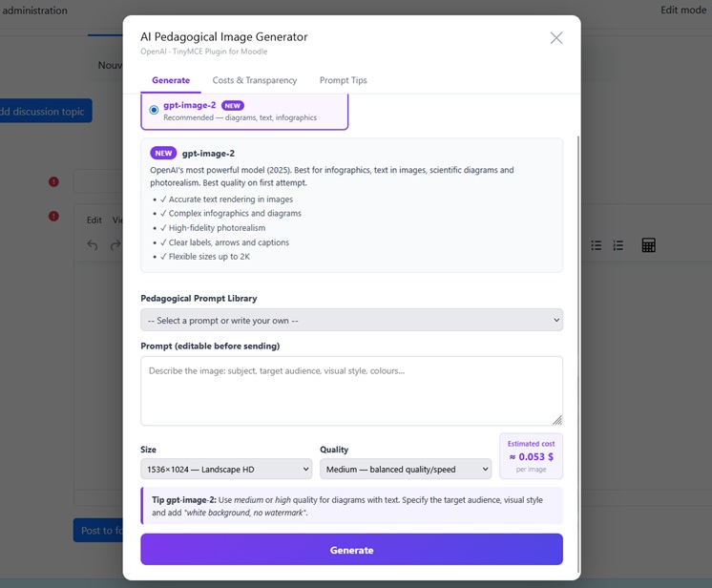Open the Pedagogical Prompt Library dropdown
Viewport: 712px width, 588px height.
[351, 320]
